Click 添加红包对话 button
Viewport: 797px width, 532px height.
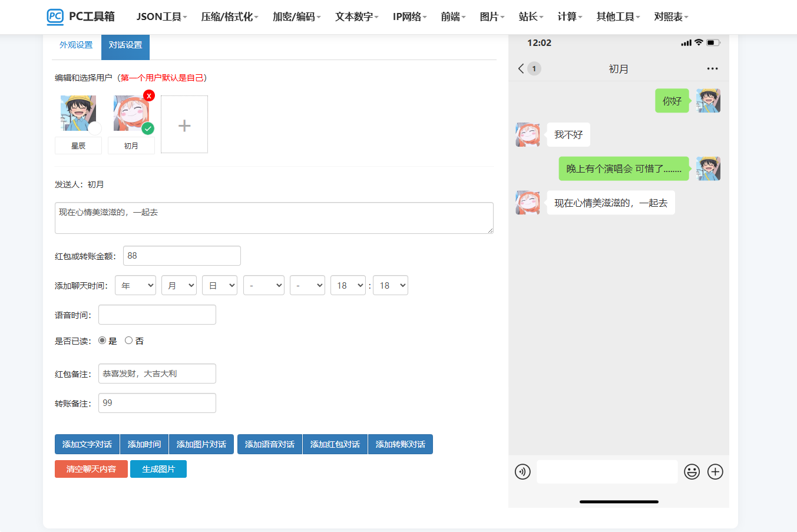point(335,444)
